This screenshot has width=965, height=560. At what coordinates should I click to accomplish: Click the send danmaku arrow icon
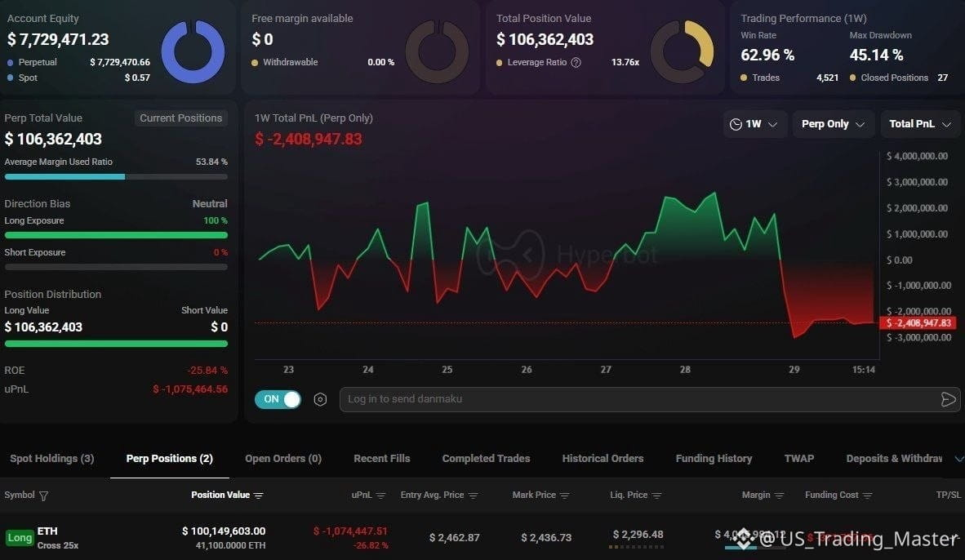tap(949, 399)
